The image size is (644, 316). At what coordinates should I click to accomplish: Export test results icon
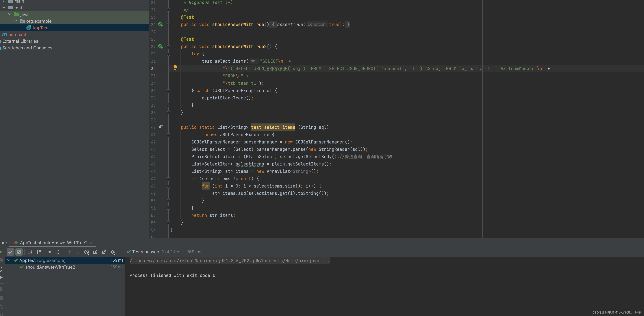click(x=104, y=252)
